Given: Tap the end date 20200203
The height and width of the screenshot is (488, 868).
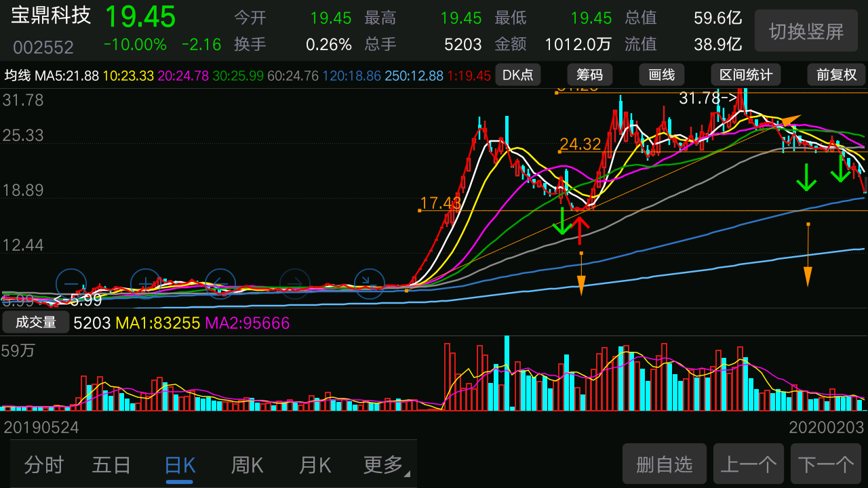Looking at the screenshot, I should (x=827, y=428).
